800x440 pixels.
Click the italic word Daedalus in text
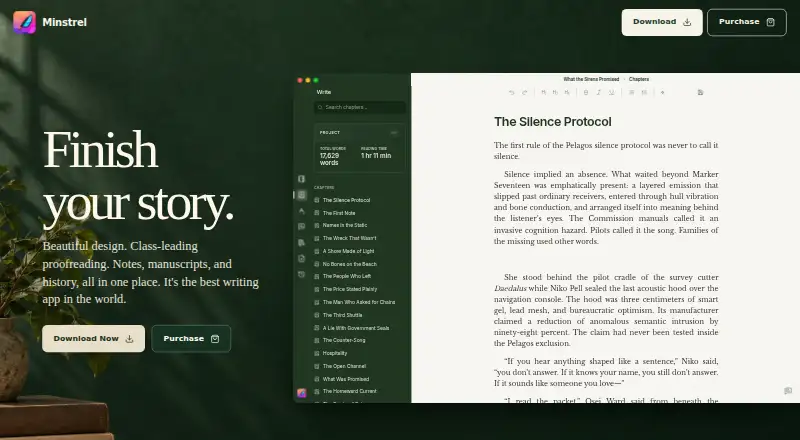[x=510, y=289]
